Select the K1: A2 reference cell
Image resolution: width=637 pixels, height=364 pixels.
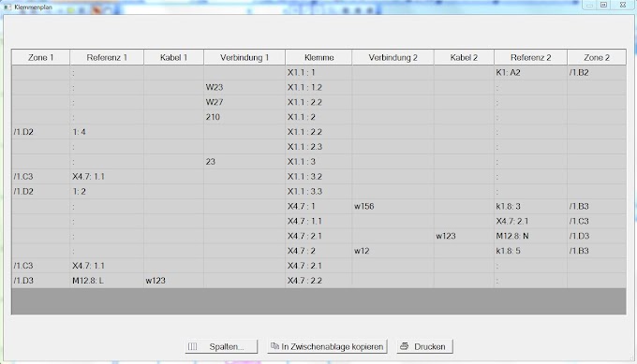pos(530,73)
